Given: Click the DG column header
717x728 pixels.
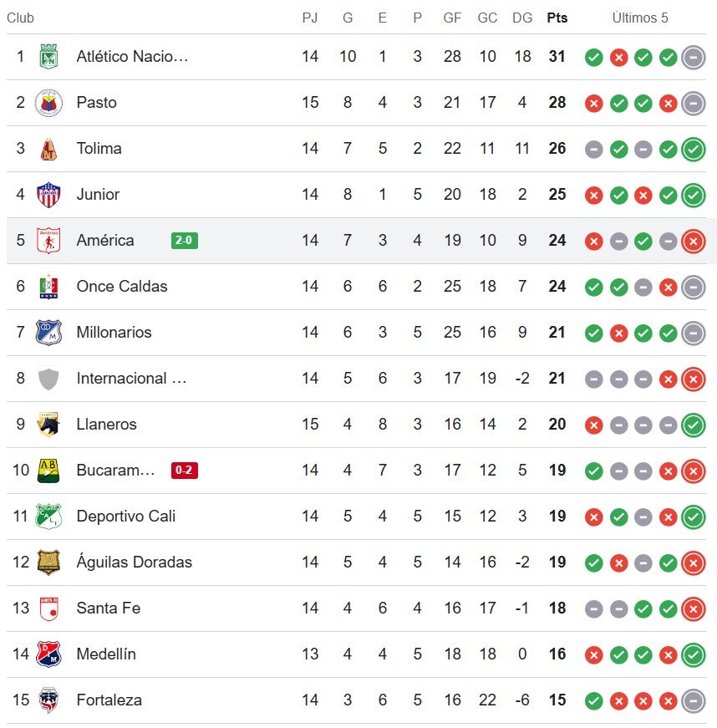Looking at the screenshot, I should (x=522, y=18).
